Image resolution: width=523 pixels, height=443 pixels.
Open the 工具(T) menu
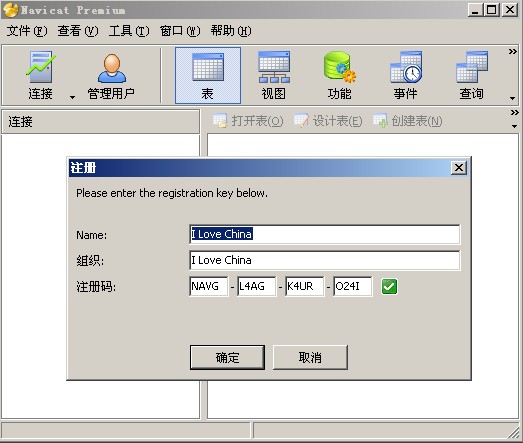[x=129, y=31]
